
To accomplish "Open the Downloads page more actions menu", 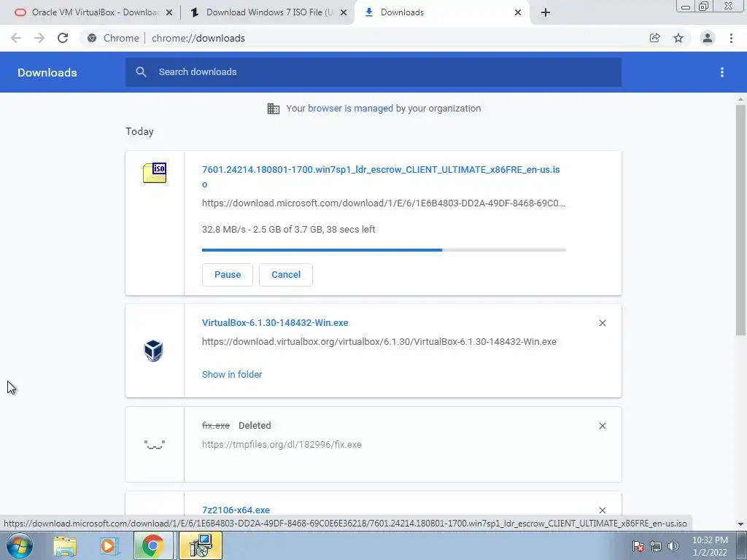I will click(x=722, y=72).
